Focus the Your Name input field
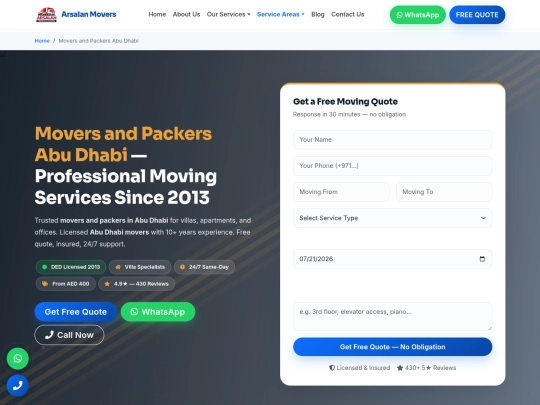Screen dimensions: 540x405 pyautogui.click(x=393, y=139)
